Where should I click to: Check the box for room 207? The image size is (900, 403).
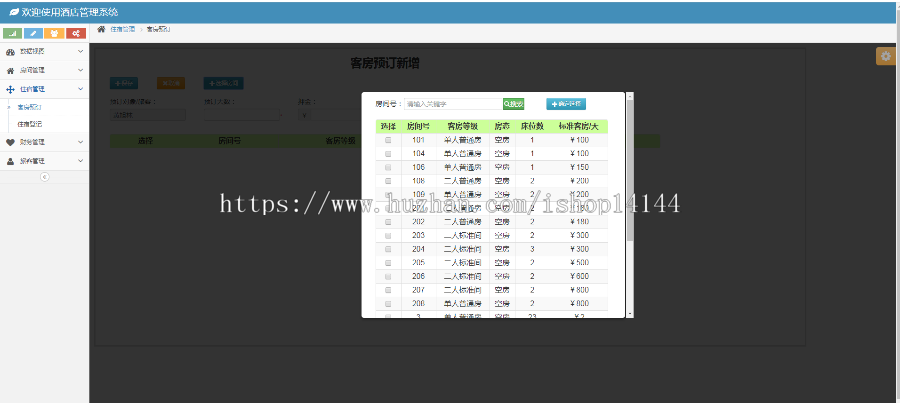coord(388,290)
